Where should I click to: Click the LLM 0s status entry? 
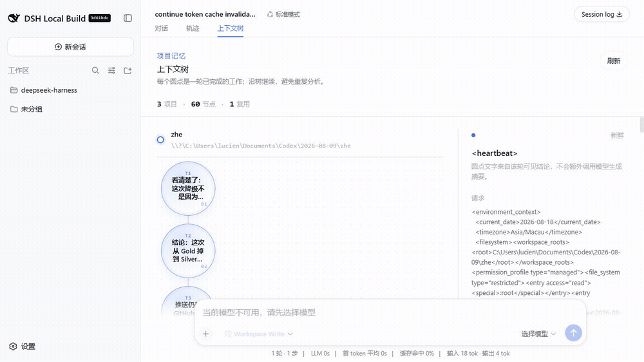tap(320, 354)
